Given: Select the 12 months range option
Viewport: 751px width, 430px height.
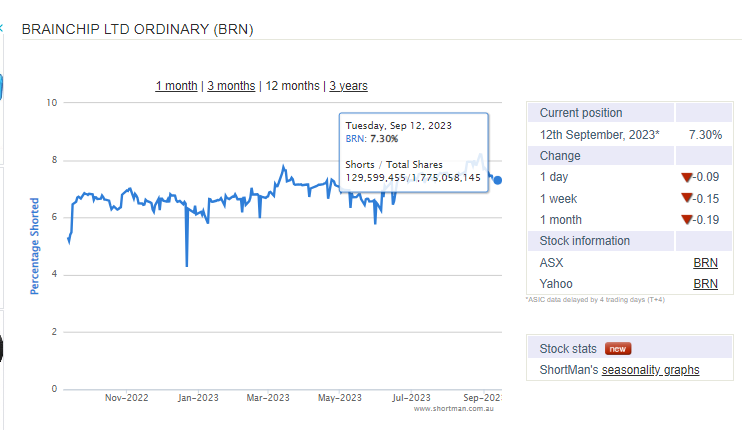Looking at the screenshot, I should coord(292,86).
